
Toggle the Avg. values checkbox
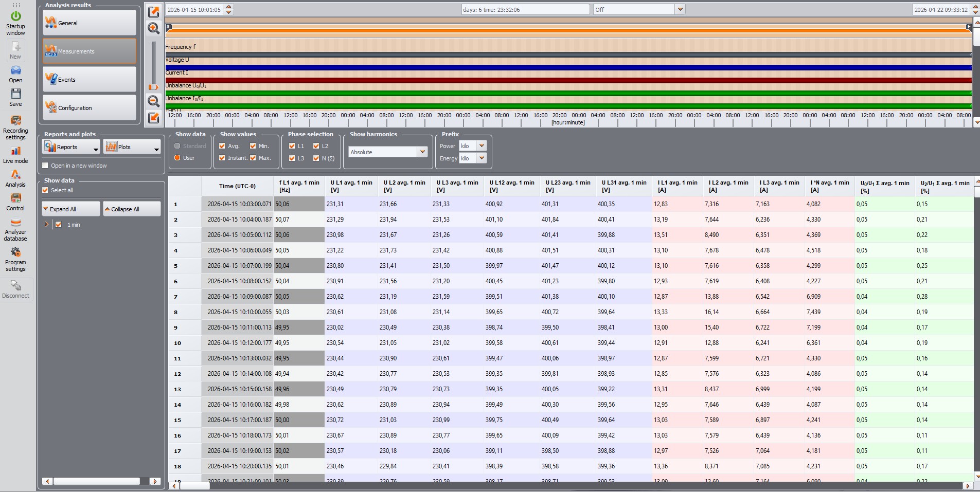tap(222, 146)
